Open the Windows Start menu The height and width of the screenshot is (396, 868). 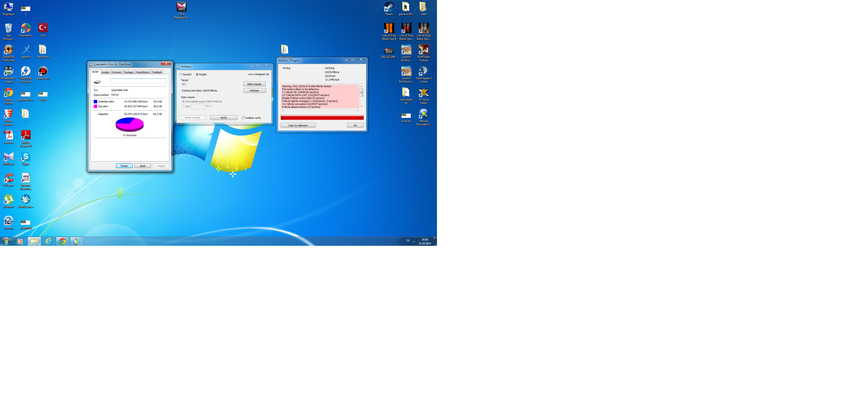(6, 241)
